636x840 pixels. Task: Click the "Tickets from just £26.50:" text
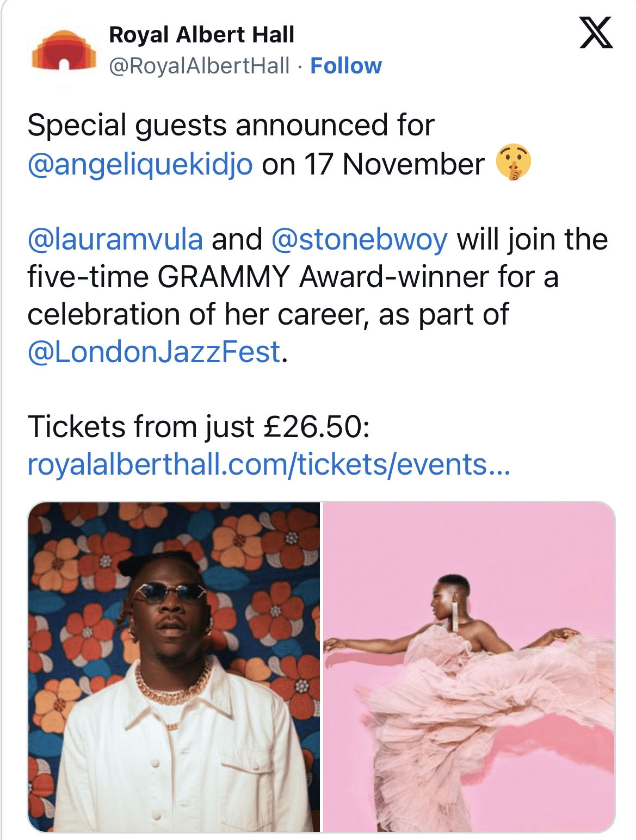[x=199, y=426]
